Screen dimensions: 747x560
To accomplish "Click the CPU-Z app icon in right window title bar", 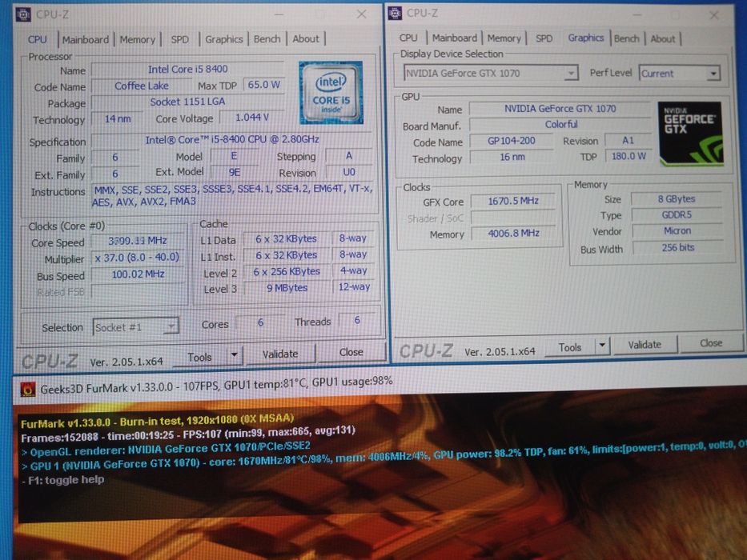I will click(x=395, y=14).
